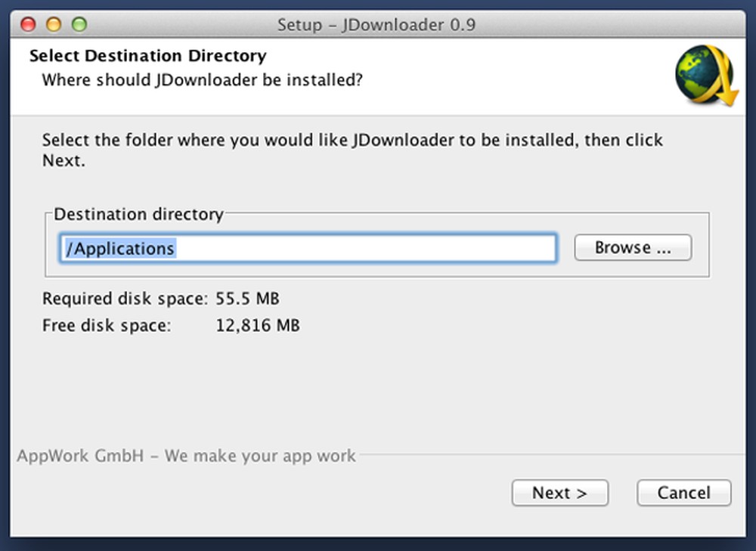Click the Cancel button

pyautogui.click(x=683, y=493)
